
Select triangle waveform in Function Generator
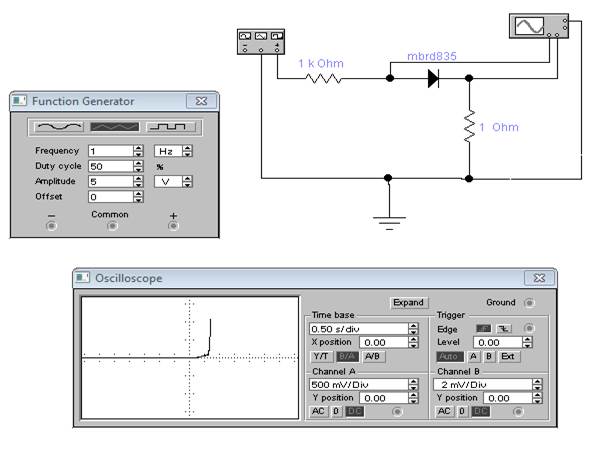coord(115,127)
